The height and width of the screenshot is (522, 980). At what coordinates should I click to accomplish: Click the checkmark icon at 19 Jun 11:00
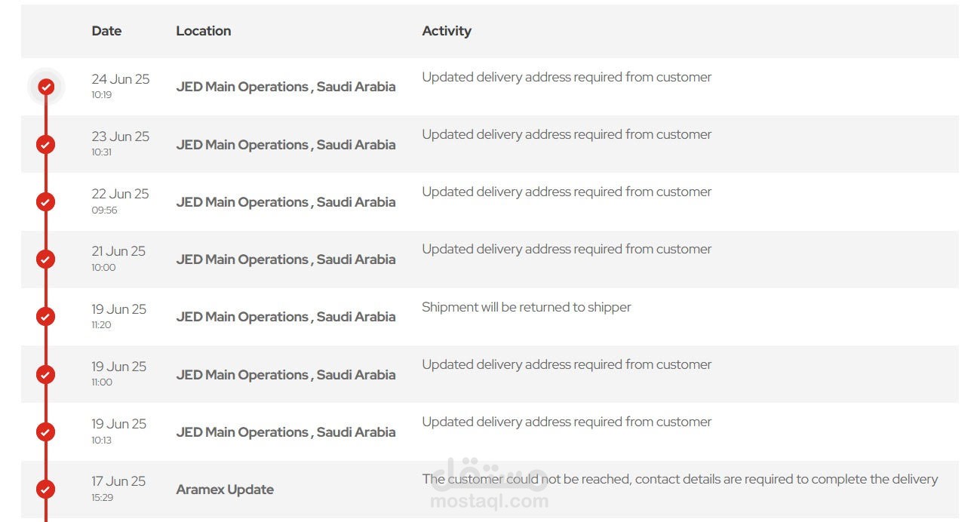click(46, 374)
